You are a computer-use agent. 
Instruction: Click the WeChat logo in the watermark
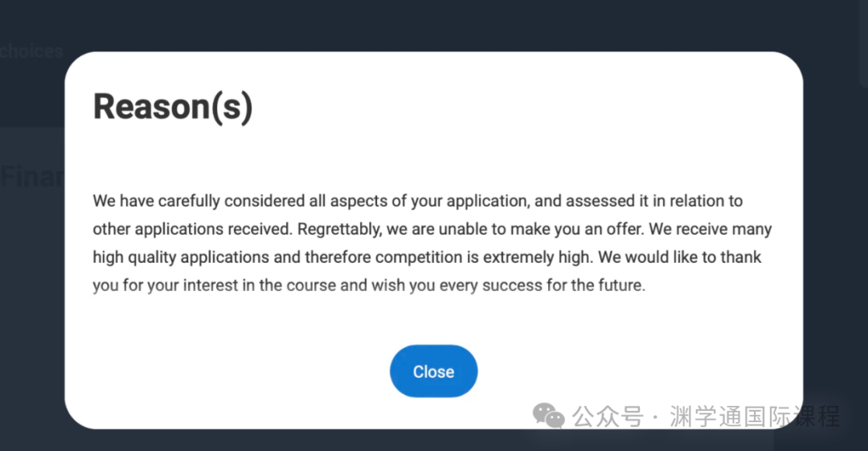tap(549, 416)
